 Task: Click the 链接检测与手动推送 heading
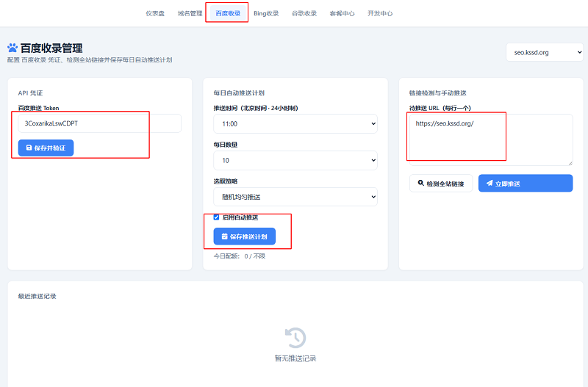tap(437, 93)
